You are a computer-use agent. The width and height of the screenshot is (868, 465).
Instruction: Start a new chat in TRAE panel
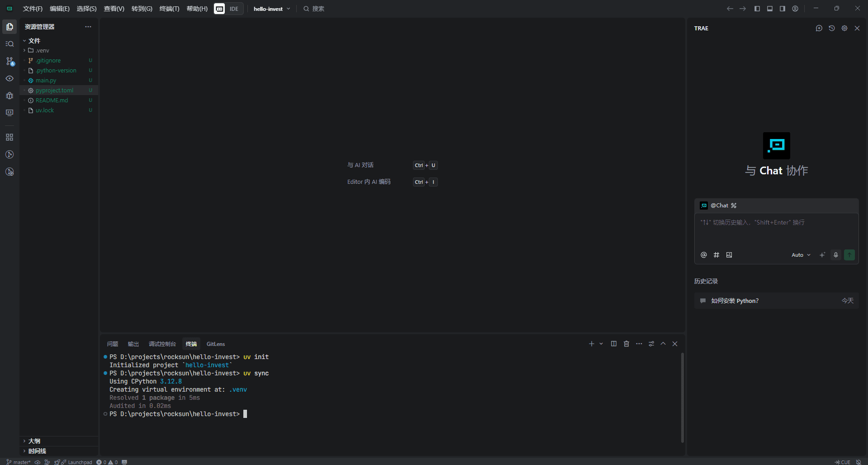819,28
